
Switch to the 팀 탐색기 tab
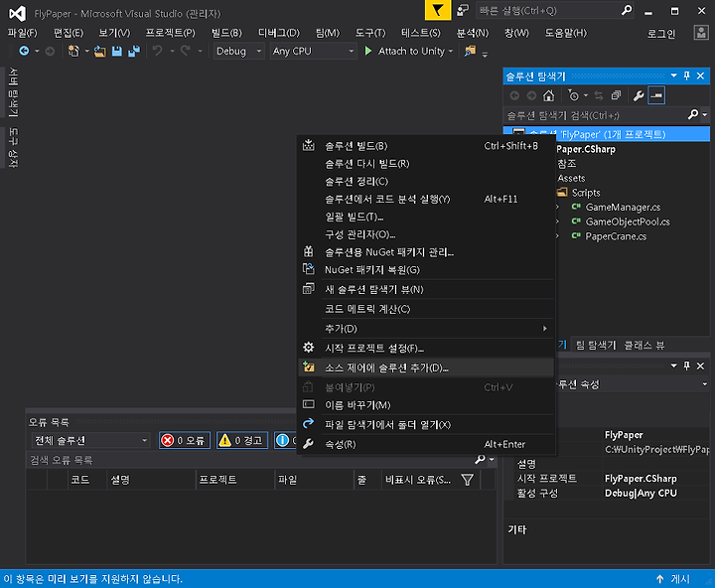coord(596,345)
